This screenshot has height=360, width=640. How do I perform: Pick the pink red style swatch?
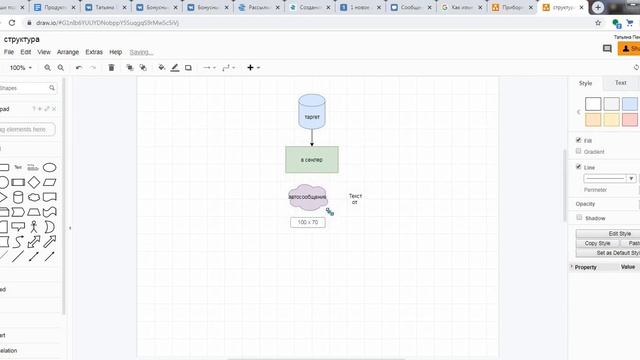(630, 120)
